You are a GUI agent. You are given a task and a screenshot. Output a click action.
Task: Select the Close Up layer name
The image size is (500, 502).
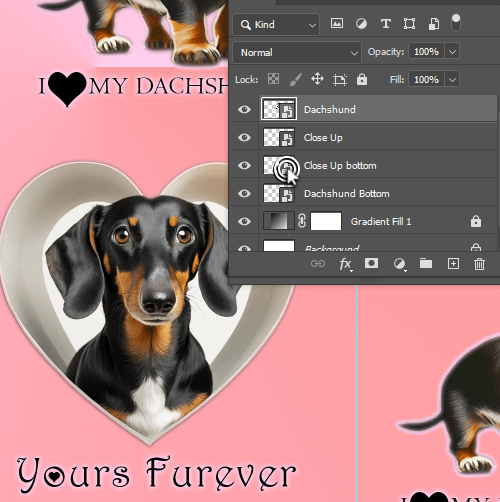323,138
